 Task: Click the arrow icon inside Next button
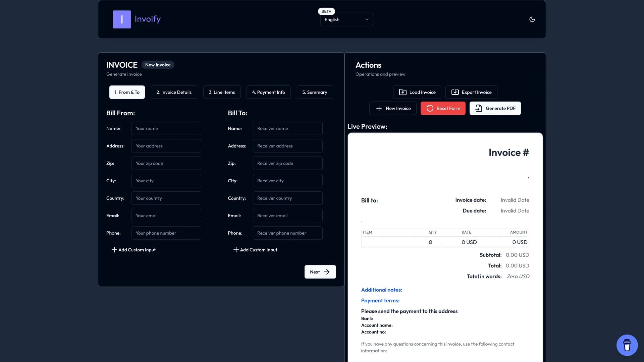click(x=326, y=272)
